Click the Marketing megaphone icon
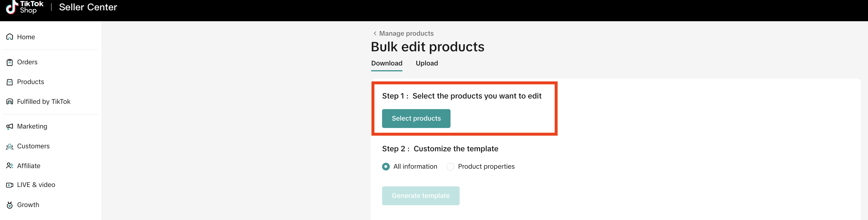 point(10,126)
